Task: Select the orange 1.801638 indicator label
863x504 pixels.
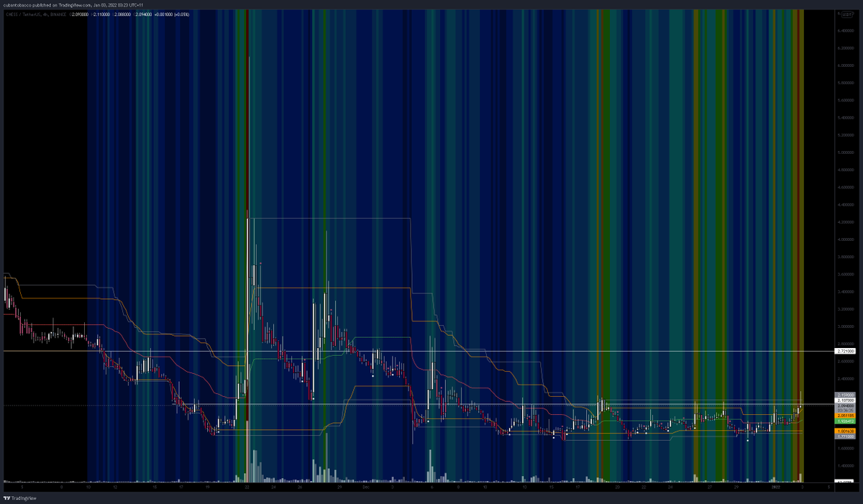Action: click(845, 431)
